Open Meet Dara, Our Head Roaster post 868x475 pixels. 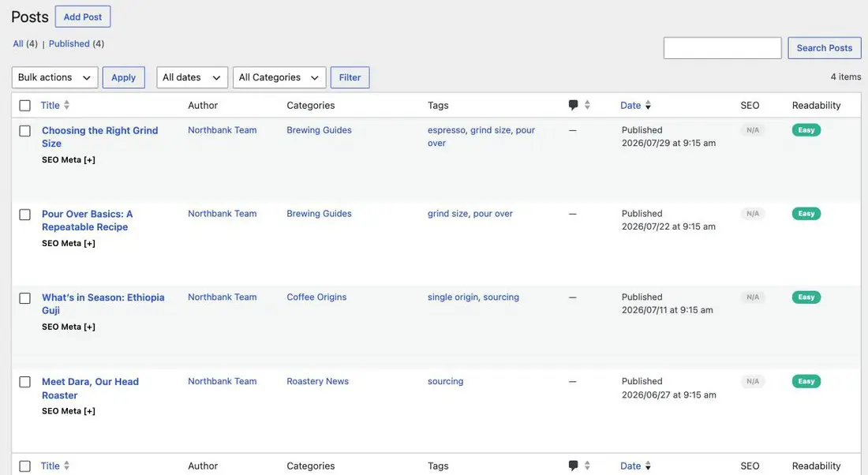pyautogui.click(x=90, y=389)
